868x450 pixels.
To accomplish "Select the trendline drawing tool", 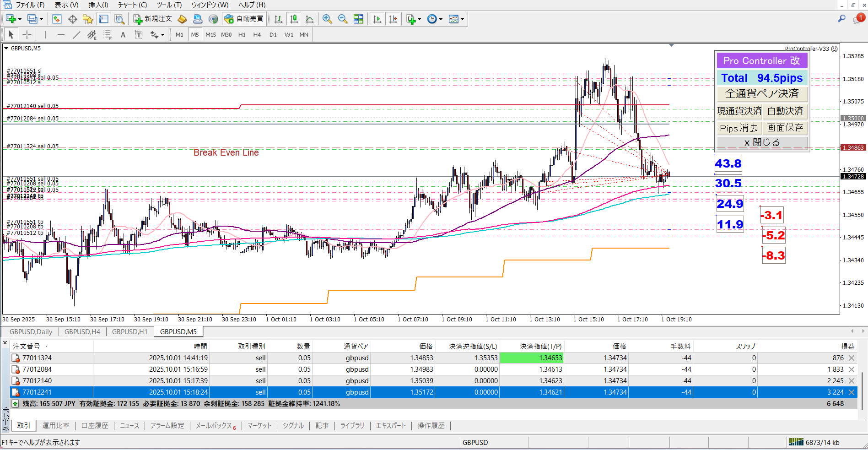I will (76, 35).
